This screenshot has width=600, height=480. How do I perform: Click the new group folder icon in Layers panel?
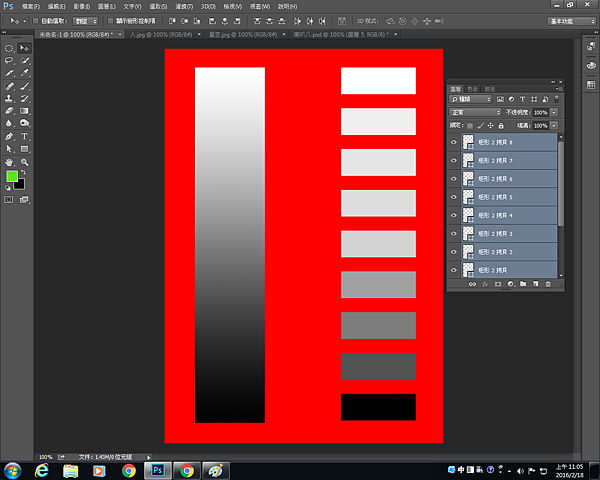(523, 285)
